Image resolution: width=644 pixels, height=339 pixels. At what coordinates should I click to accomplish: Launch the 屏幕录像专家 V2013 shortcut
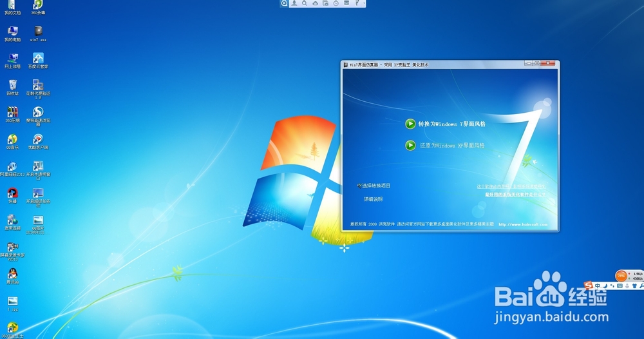click(x=12, y=251)
